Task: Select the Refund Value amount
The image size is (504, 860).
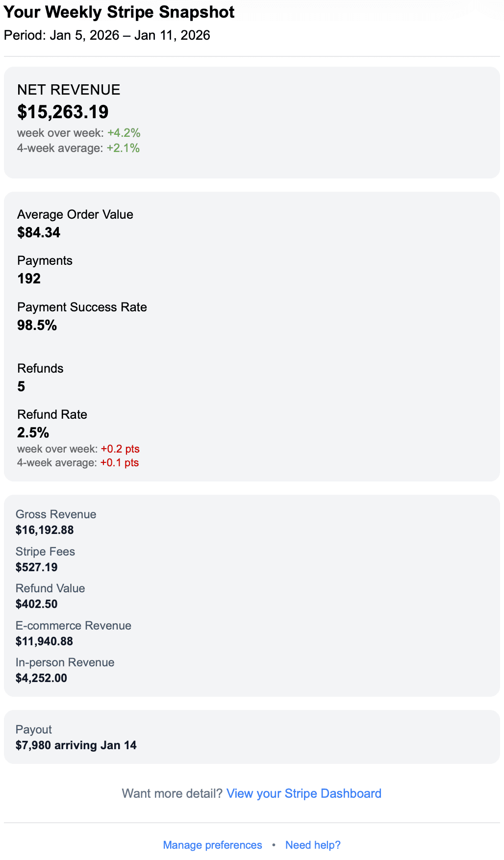Action: (x=37, y=604)
